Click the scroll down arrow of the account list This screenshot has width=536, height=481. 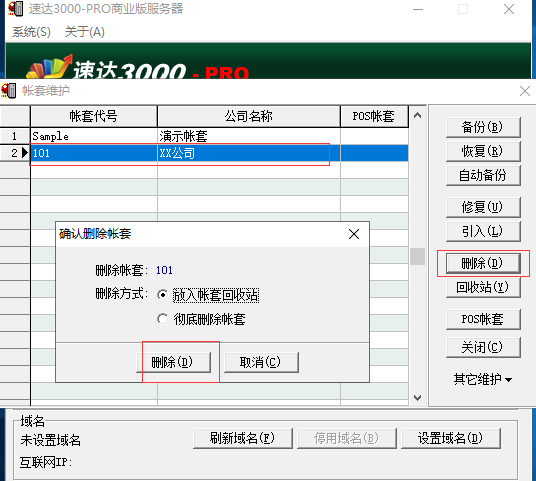[417, 398]
